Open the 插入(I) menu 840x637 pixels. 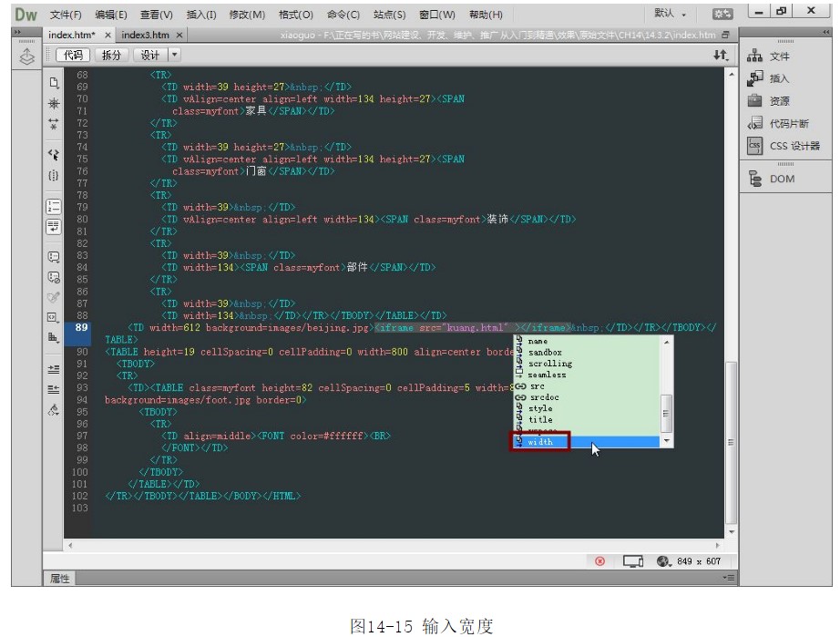coord(201,15)
